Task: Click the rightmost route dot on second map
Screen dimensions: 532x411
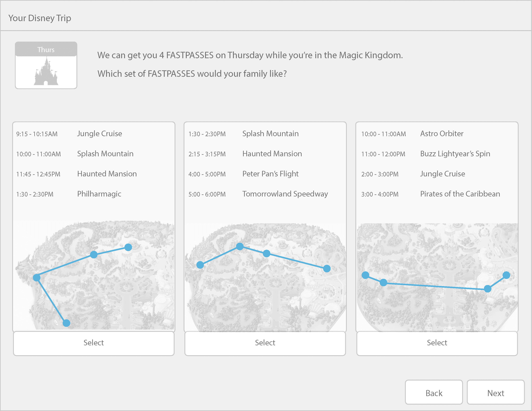Action: click(x=327, y=269)
